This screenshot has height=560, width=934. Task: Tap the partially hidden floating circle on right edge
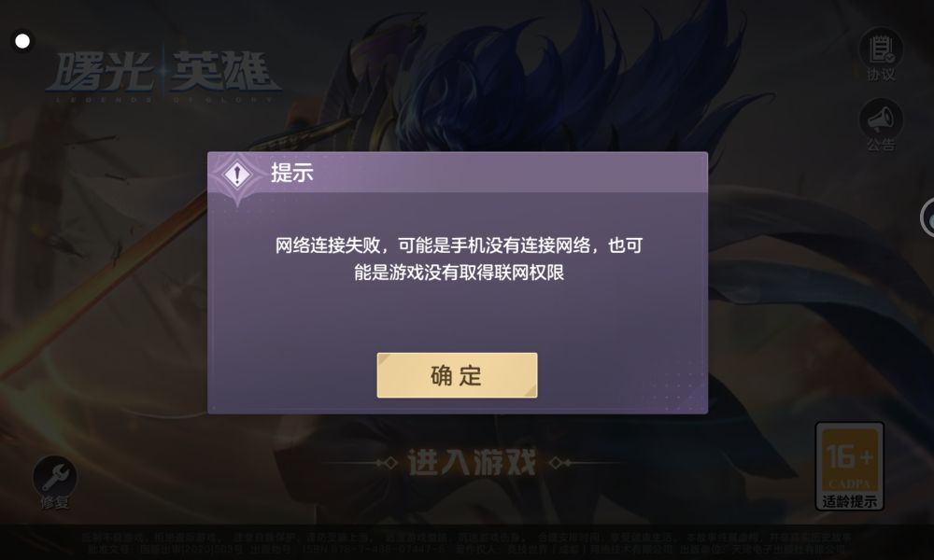coord(927,218)
